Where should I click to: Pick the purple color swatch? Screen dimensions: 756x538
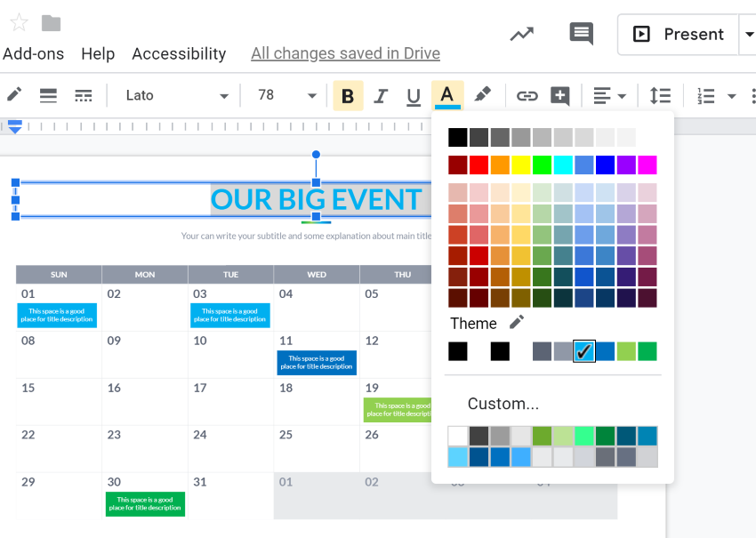(x=626, y=165)
